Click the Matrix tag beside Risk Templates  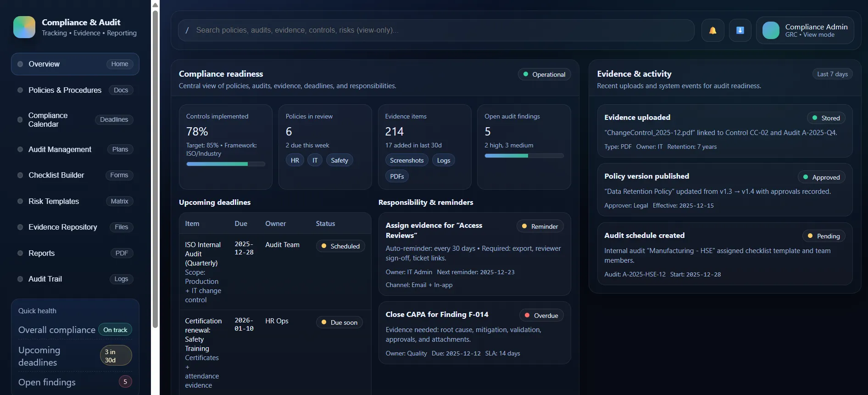pos(119,202)
